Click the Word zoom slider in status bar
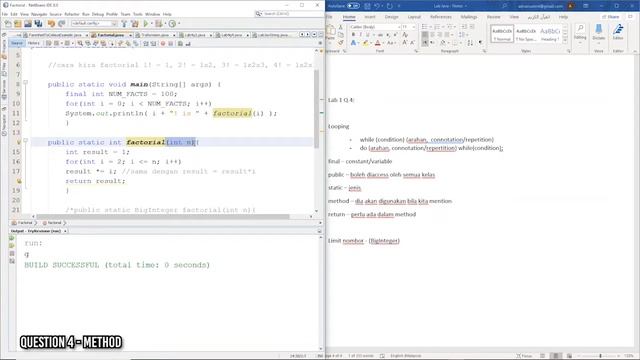This screenshot has width=640, height=360. [x=601, y=356]
